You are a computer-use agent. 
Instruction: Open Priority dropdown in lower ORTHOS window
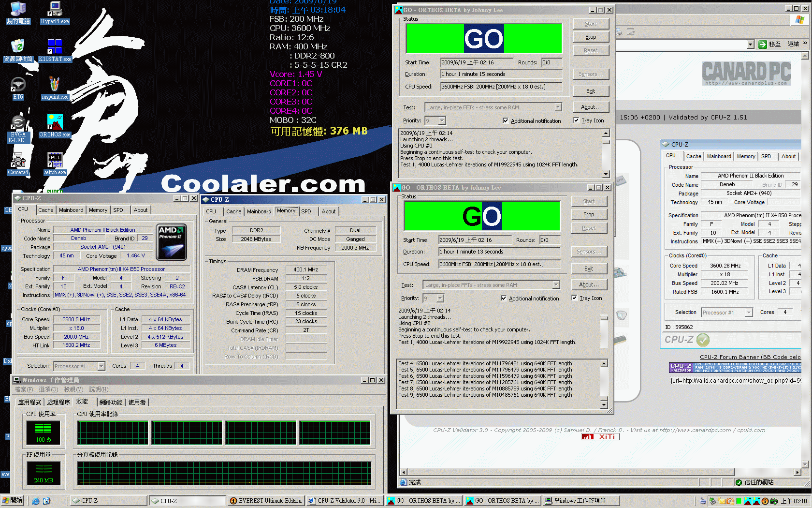coord(440,298)
